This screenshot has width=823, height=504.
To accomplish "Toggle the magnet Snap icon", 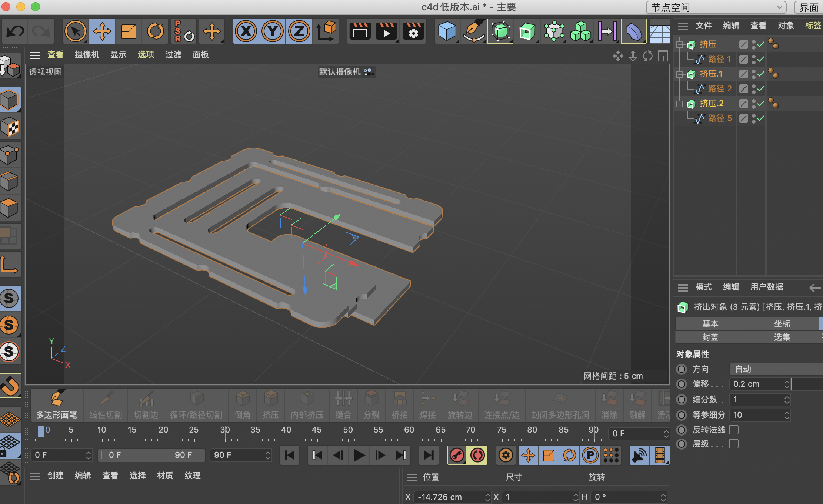I will click(x=10, y=386).
